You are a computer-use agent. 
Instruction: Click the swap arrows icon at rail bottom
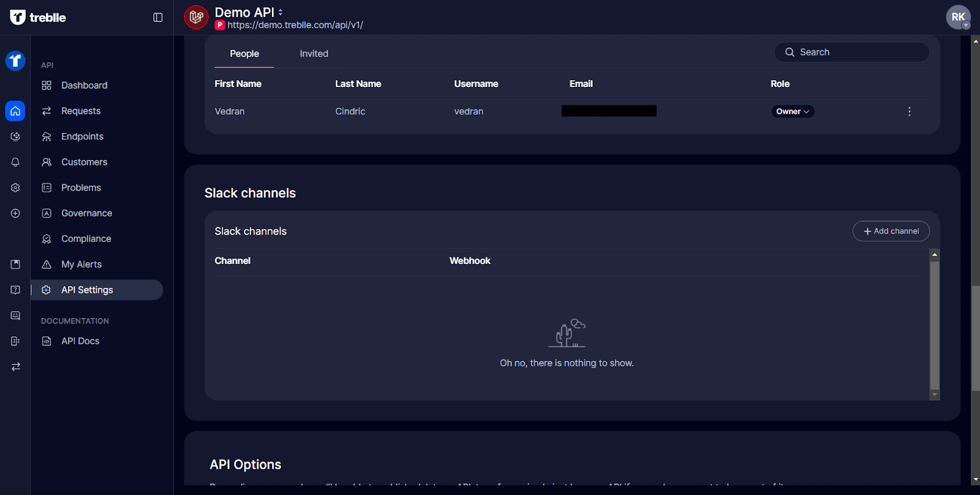(x=15, y=366)
